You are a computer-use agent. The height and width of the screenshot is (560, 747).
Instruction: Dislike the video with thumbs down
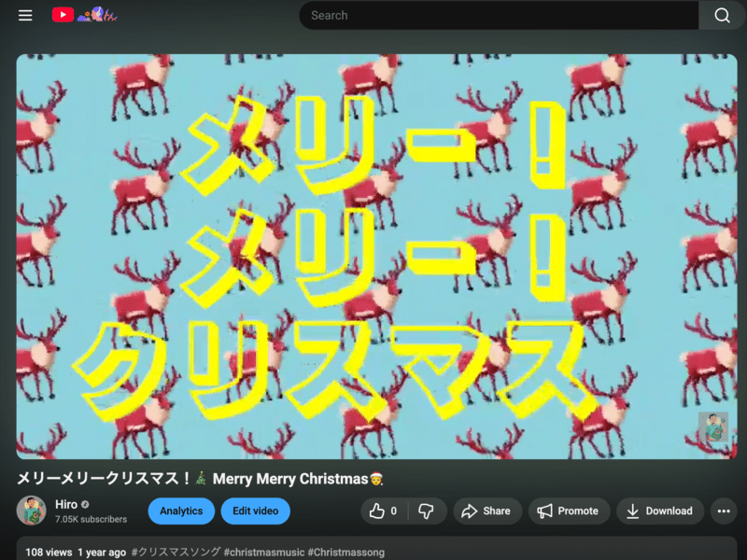pos(426,511)
